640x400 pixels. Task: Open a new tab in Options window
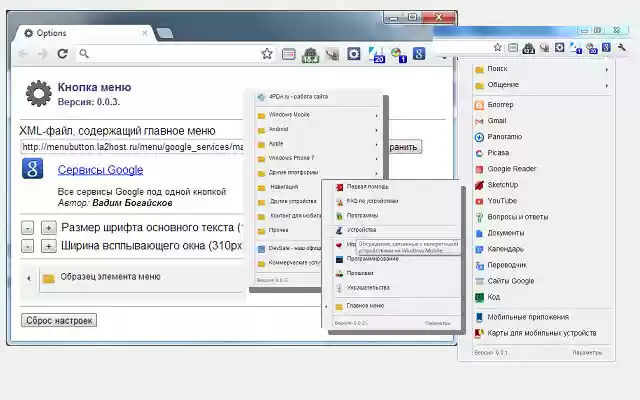(x=164, y=33)
